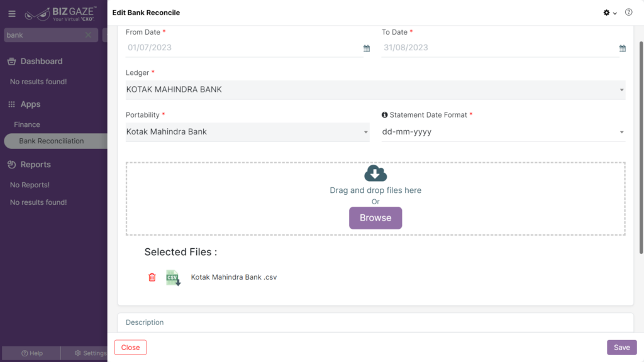Click the search box containing bank

[x=51, y=35]
